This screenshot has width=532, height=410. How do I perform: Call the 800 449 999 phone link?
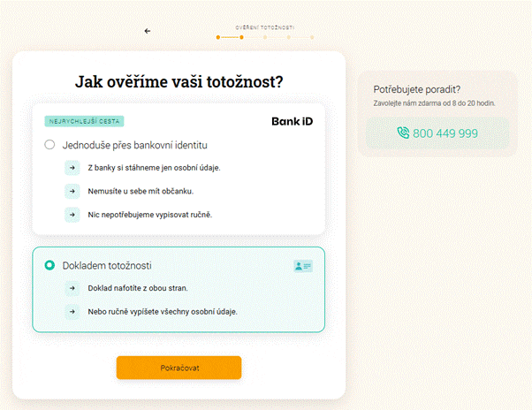[437, 133]
